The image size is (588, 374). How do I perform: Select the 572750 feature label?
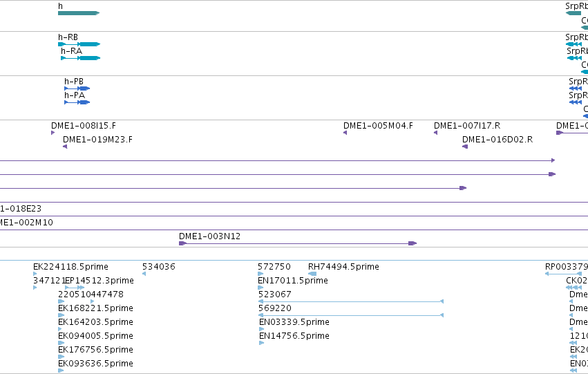(x=274, y=267)
